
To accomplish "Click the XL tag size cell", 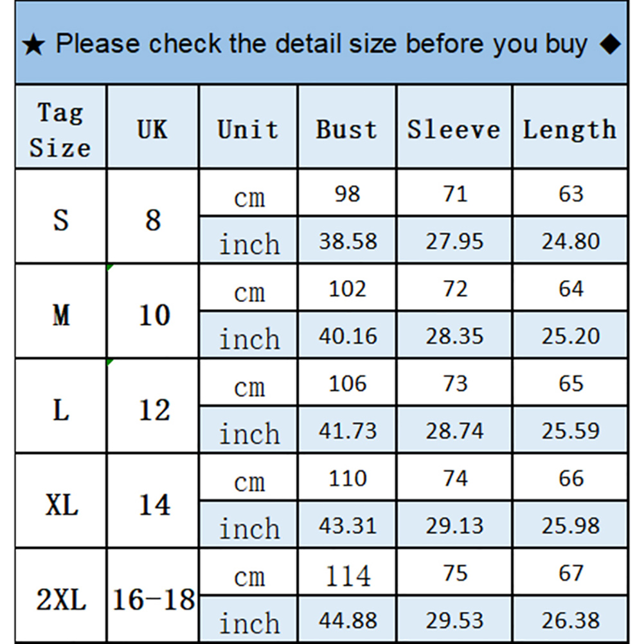I will [62, 505].
